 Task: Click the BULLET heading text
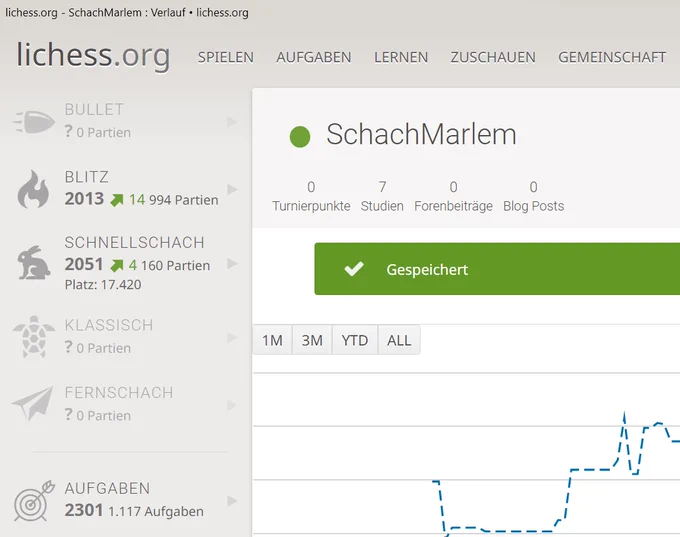click(94, 110)
